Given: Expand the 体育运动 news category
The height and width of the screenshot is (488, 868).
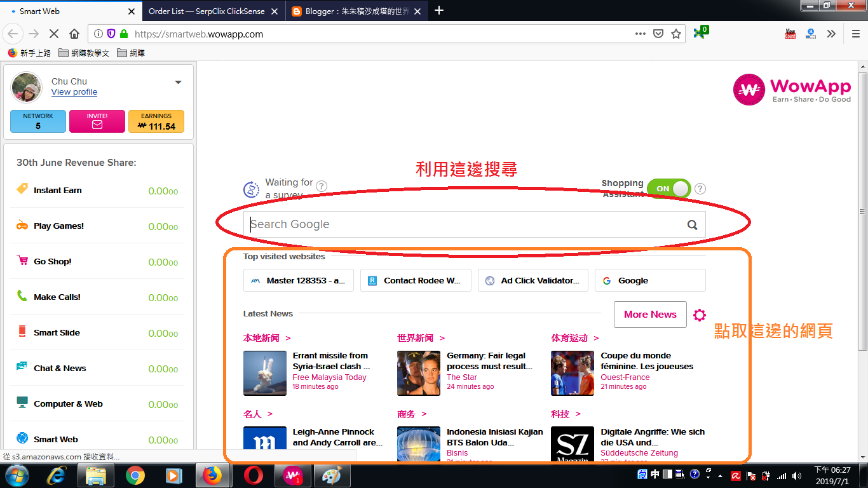Looking at the screenshot, I should [x=575, y=338].
